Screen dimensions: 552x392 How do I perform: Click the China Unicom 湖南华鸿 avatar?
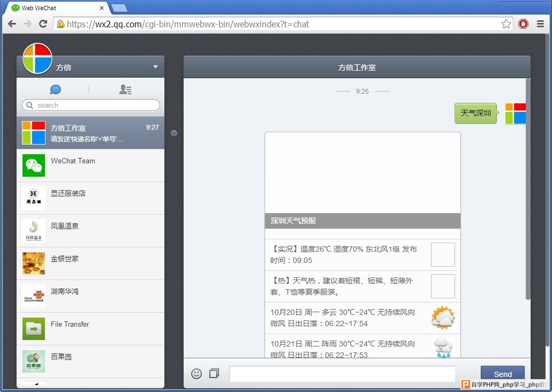coord(33,296)
